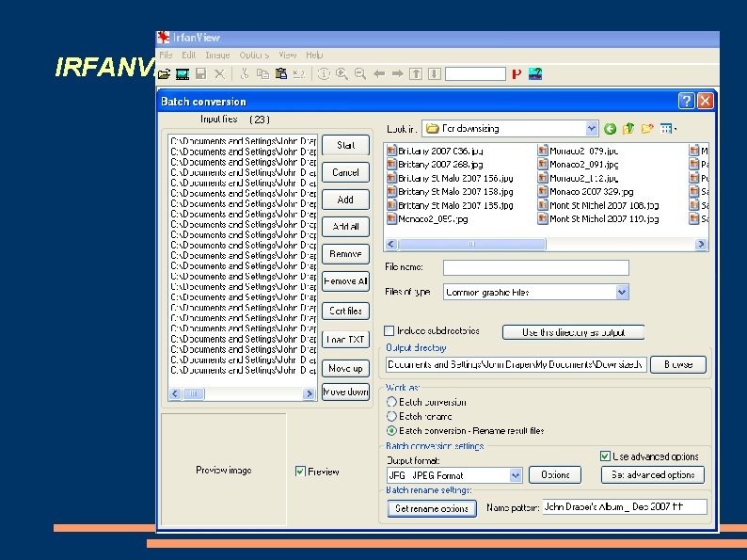Click the Paste clipboard toolbar icon
Screen dimensions: 747x560
(x=281, y=73)
